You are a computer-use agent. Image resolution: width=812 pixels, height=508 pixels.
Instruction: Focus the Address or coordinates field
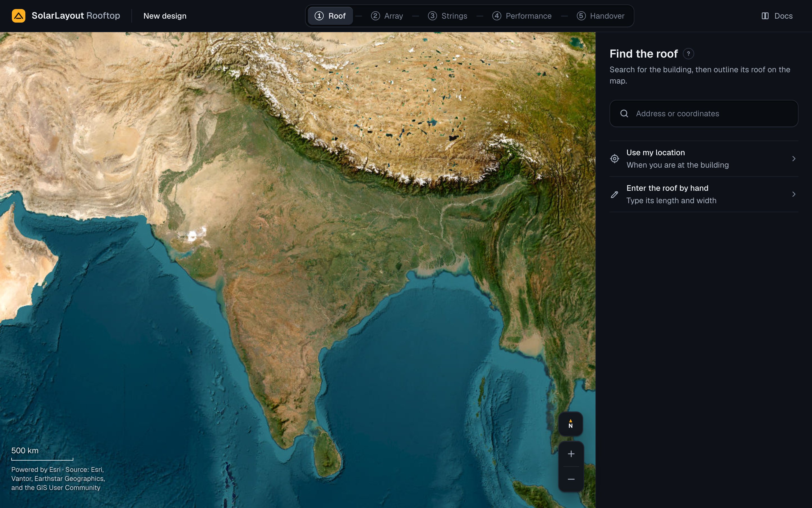point(704,113)
